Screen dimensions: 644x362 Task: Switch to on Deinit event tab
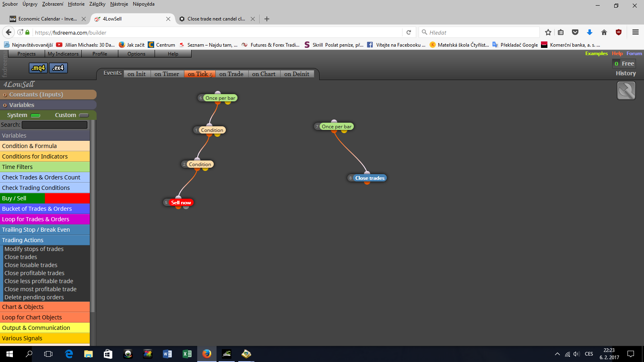point(297,74)
